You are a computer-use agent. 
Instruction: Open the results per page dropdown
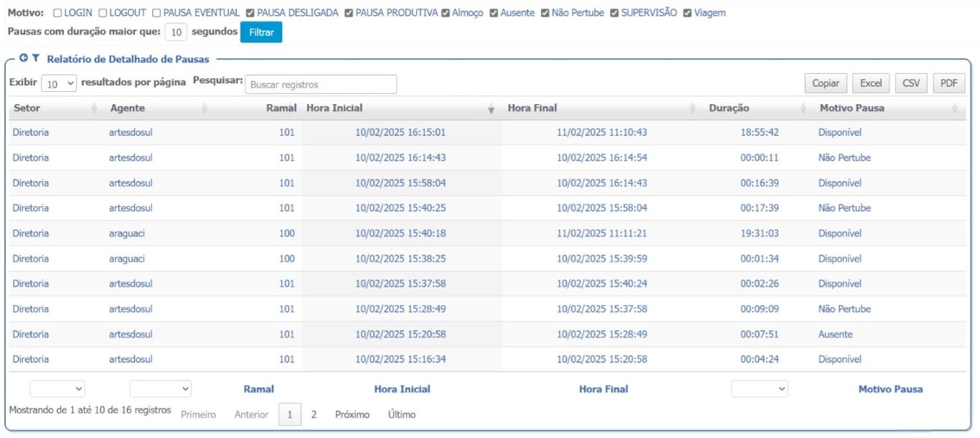coord(59,84)
